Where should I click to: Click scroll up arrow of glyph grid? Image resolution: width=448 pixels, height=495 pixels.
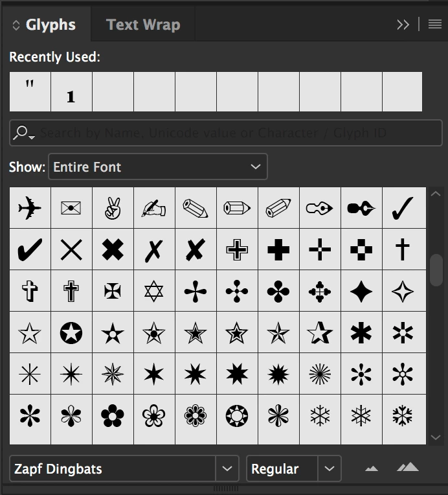tap(436, 194)
